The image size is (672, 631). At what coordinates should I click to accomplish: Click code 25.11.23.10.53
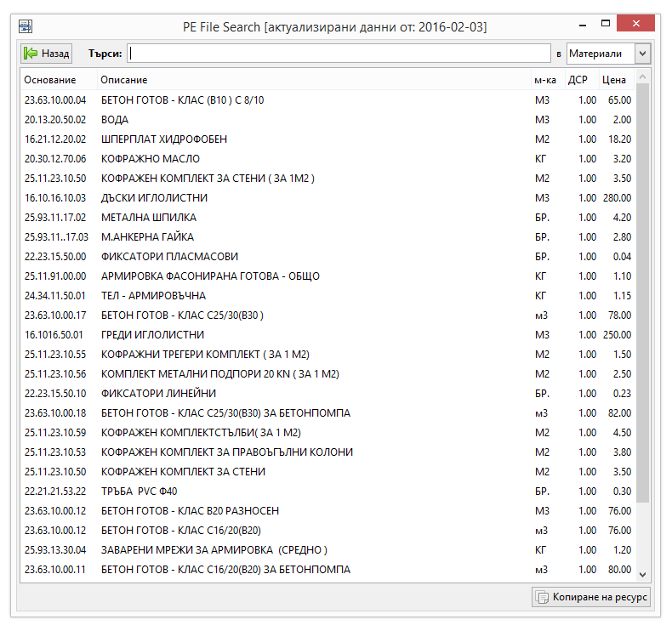[55, 452]
